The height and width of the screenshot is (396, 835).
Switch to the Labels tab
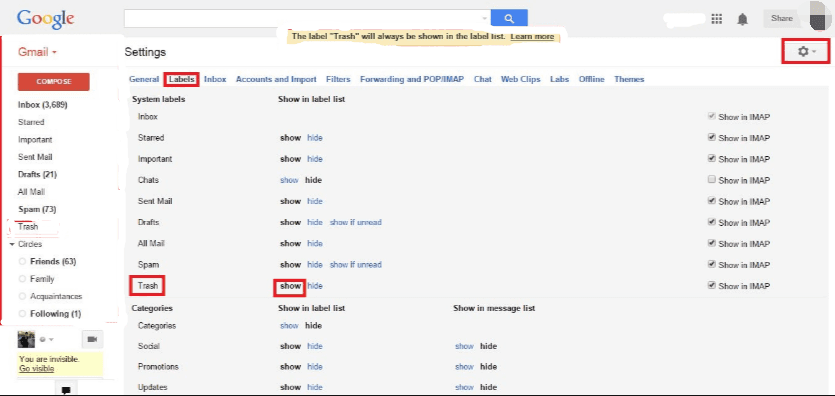182,79
